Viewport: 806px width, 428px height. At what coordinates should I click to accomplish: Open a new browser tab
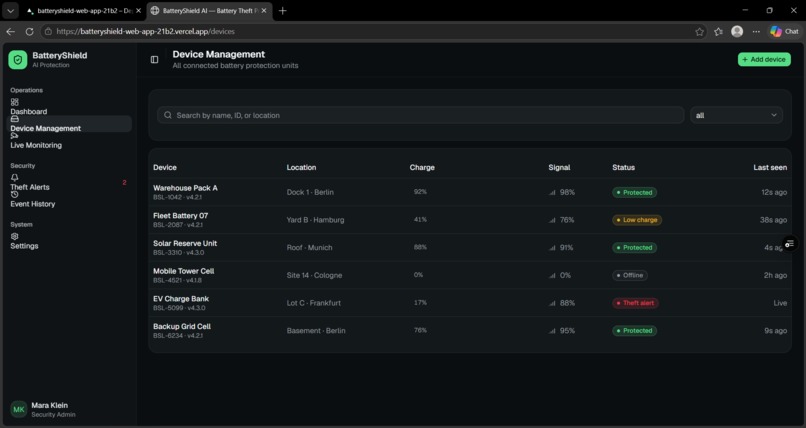click(x=282, y=11)
